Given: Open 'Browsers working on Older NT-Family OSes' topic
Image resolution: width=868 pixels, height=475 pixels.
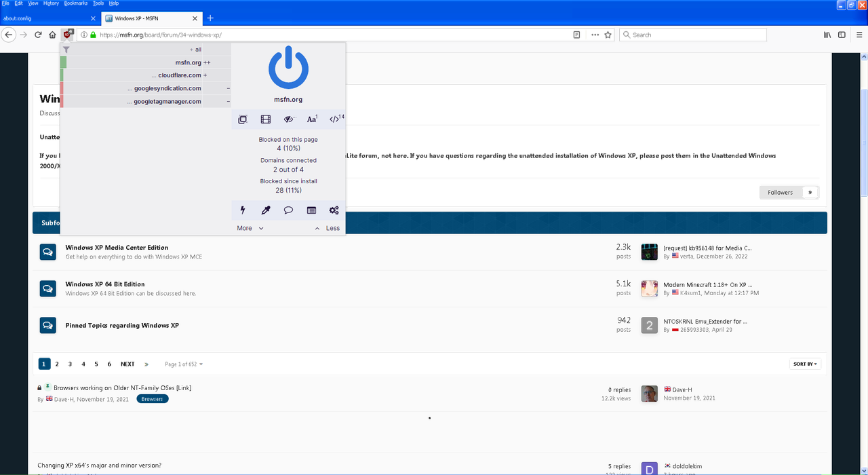Looking at the screenshot, I should pyautogui.click(x=123, y=388).
